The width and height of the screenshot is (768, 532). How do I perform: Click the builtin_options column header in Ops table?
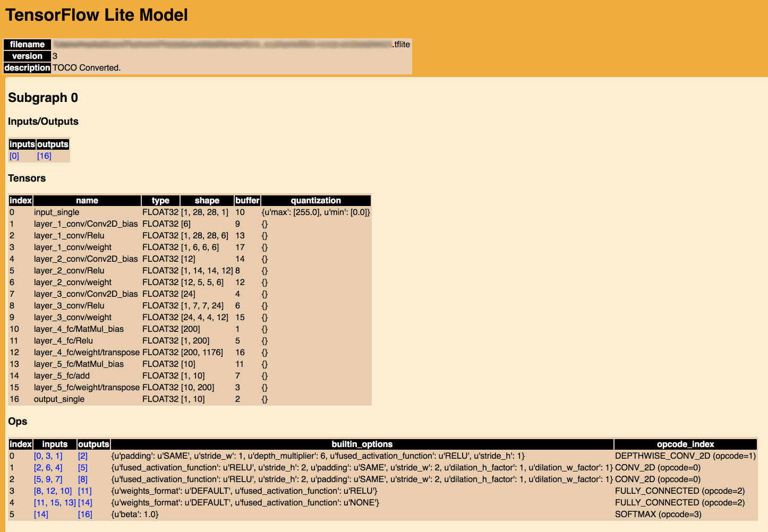point(362,444)
